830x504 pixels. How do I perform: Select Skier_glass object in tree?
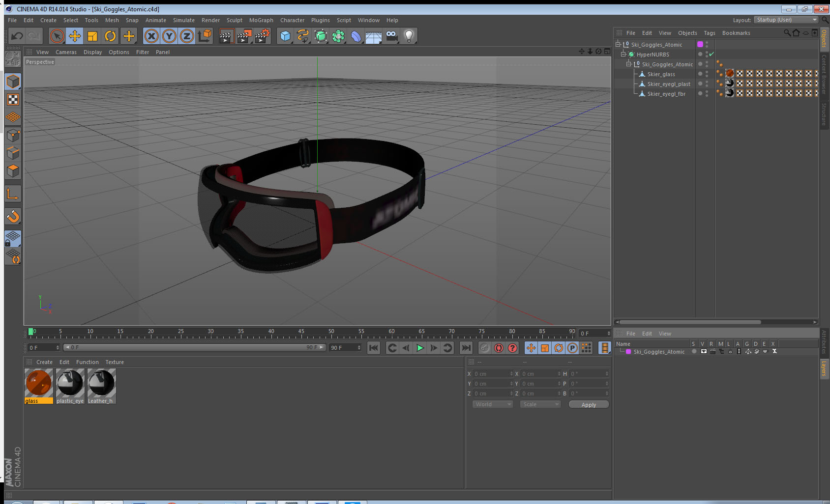tap(661, 74)
